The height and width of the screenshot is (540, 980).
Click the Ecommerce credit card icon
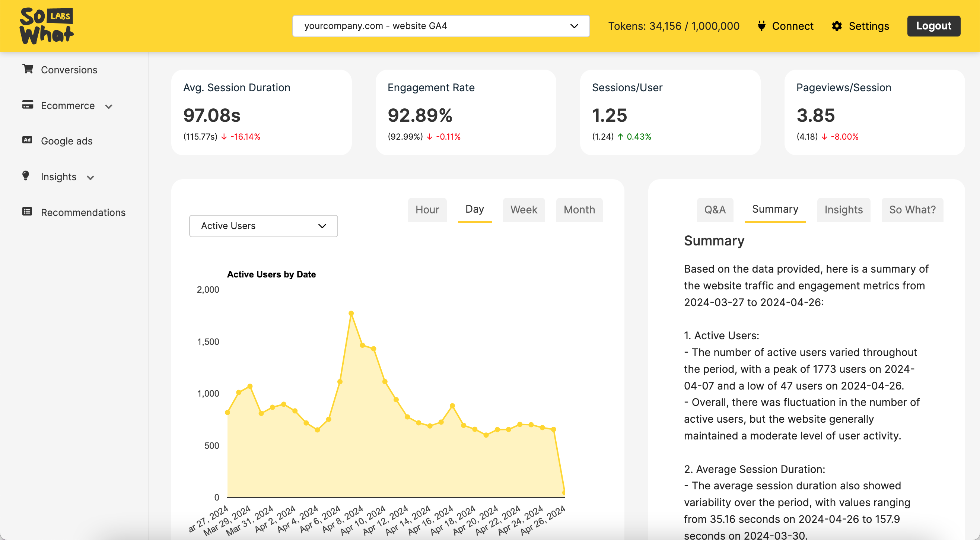tap(28, 105)
